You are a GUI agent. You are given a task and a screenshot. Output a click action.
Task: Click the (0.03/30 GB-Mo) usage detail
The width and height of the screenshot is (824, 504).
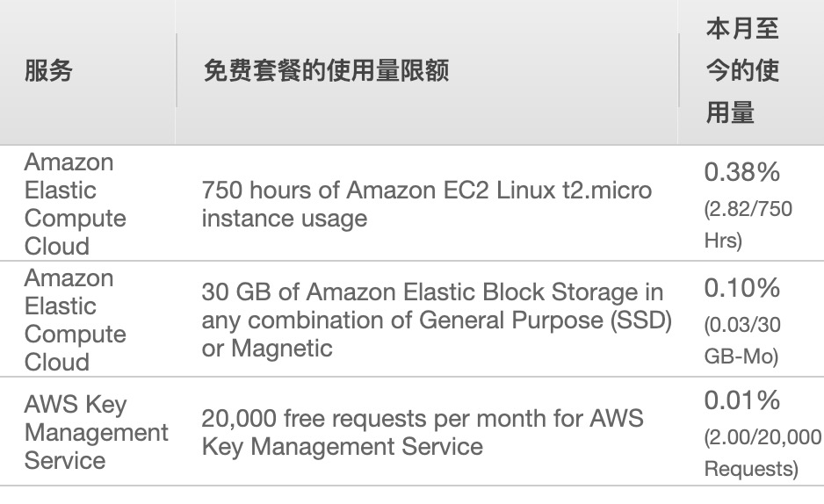tap(742, 341)
